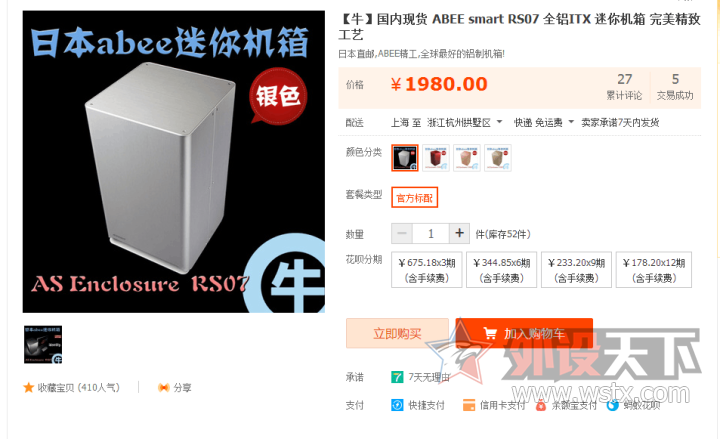Click the 加入购物车 add to cart button
Screen dimensions: 720x439
524,333
